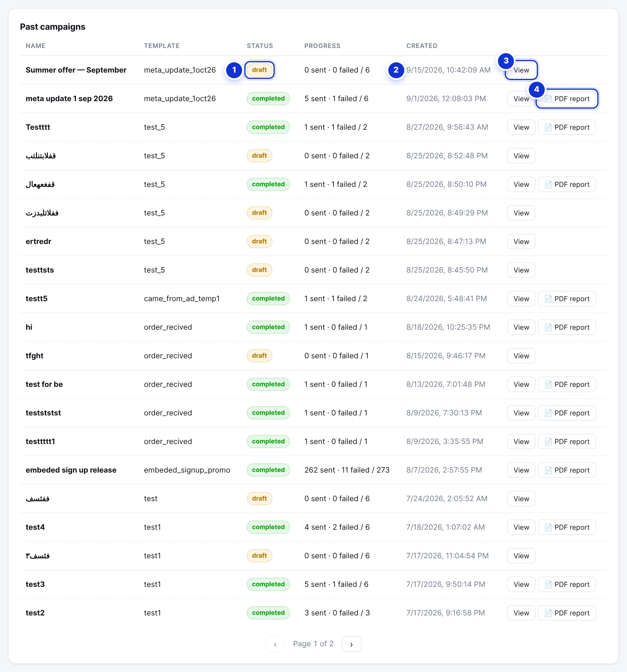The image size is (627, 672).
Task: View the tfght campaign
Action: coord(521,356)
